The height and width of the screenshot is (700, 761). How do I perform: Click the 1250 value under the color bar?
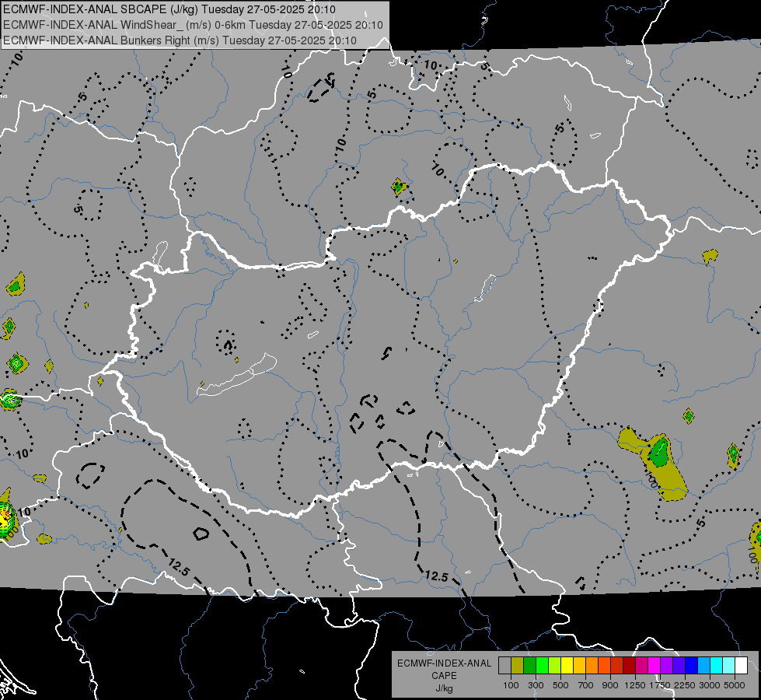(635, 685)
